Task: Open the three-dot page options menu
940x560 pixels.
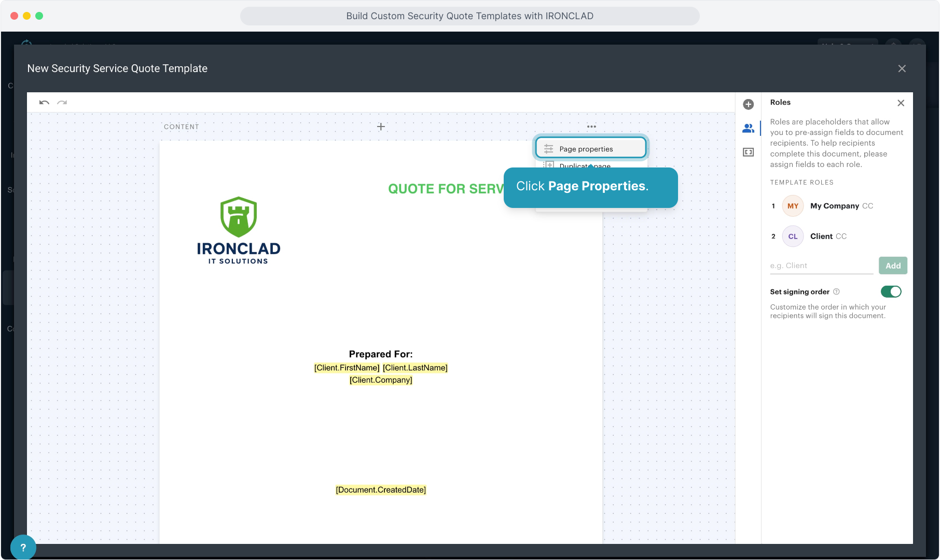Action: click(x=591, y=127)
